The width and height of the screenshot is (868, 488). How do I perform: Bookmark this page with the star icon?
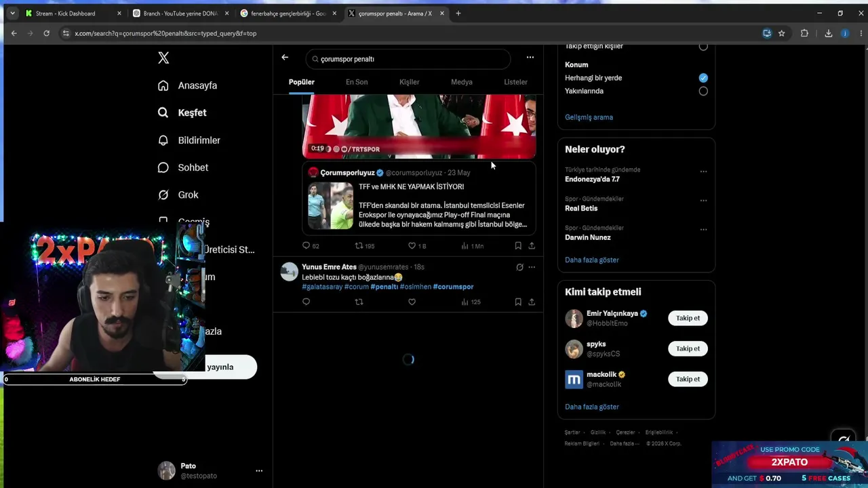(782, 33)
